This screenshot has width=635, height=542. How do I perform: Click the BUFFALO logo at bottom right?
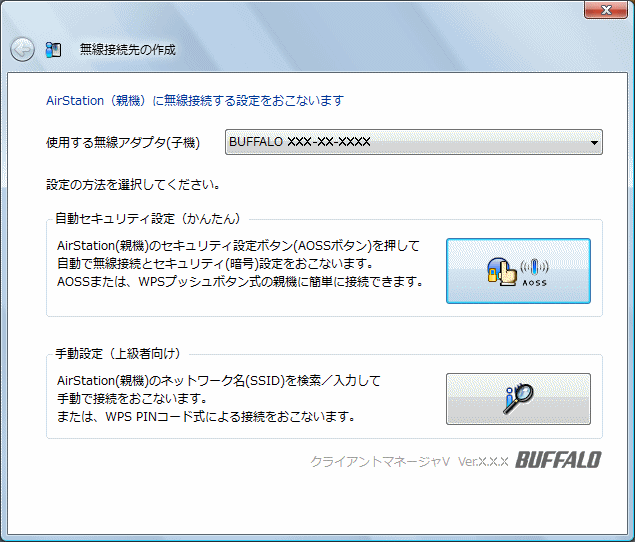point(558,460)
